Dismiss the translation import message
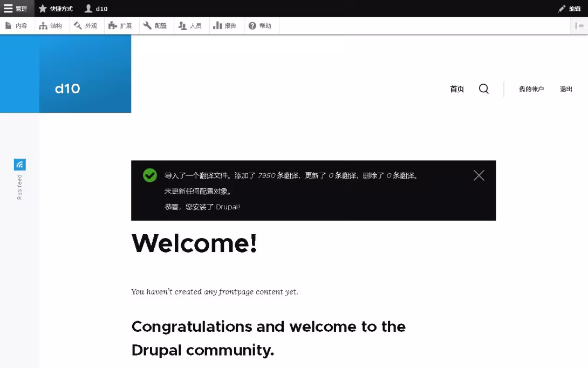This screenshot has width=588, height=368. coord(478,175)
